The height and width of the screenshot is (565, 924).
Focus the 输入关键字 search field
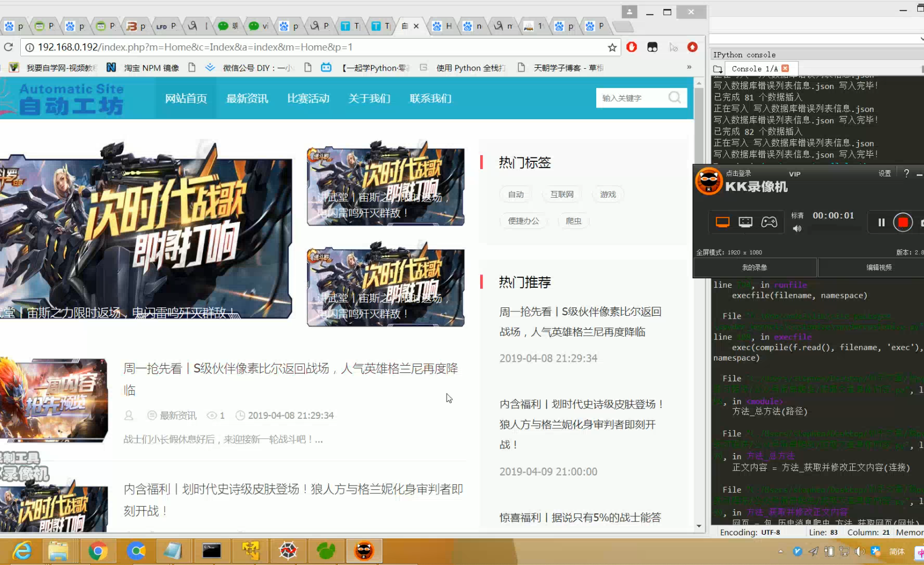pos(633,98)
